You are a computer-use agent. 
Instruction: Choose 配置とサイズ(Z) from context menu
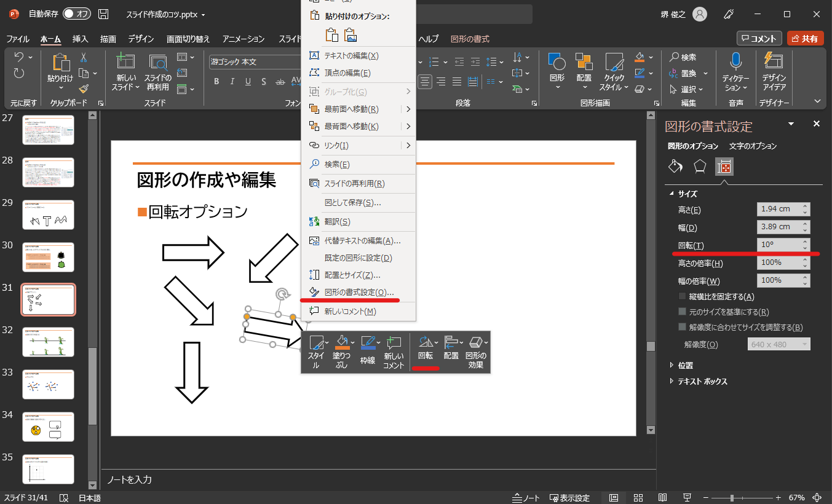(359, 275)
